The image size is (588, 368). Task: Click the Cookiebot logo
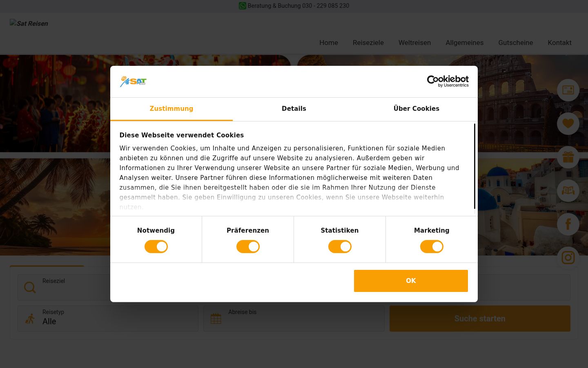click(448, 81)
